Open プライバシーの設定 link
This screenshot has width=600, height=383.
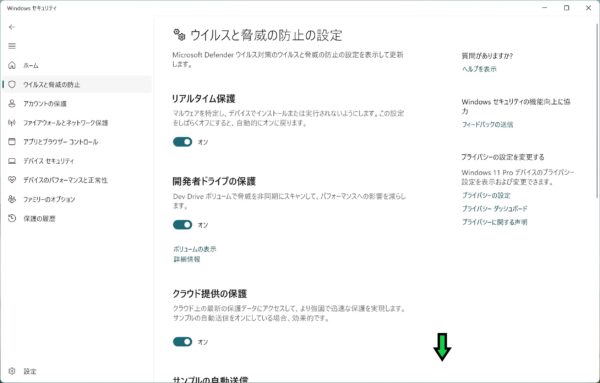tap(486, 195)
